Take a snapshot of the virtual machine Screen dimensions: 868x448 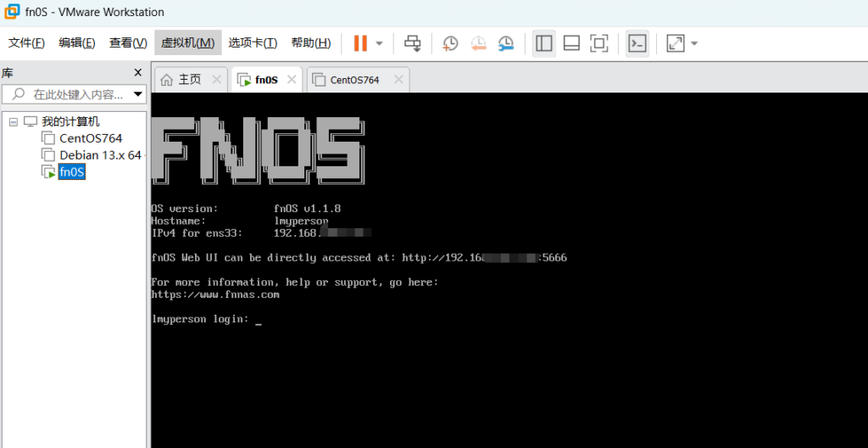(450, 43)
